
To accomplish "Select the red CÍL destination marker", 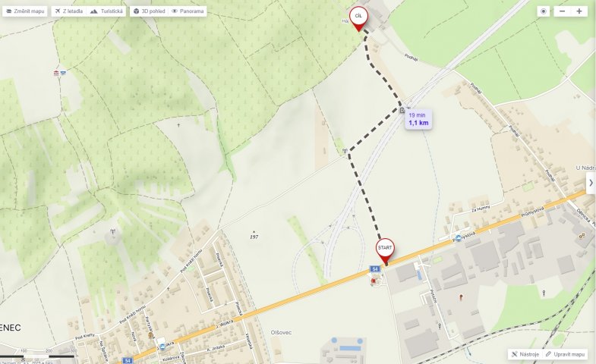I will (358, 19).
